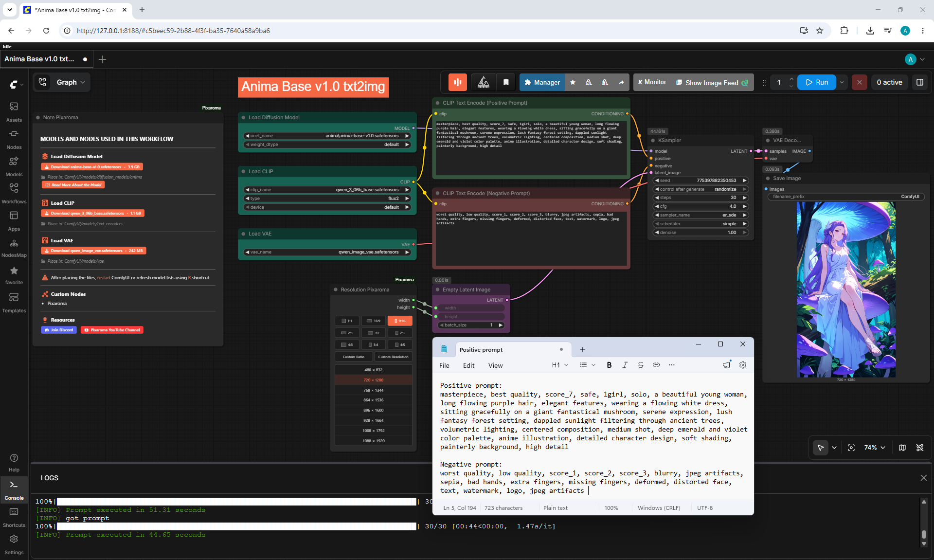This screenshot has width=934, height=560.
Task: Open the Templates sidebar panel
Action: (x=14, y=302)
